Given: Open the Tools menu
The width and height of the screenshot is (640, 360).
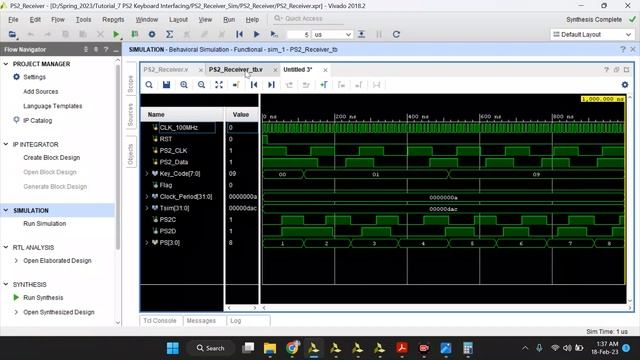Looking at the screenshot, I should [83, 20].
